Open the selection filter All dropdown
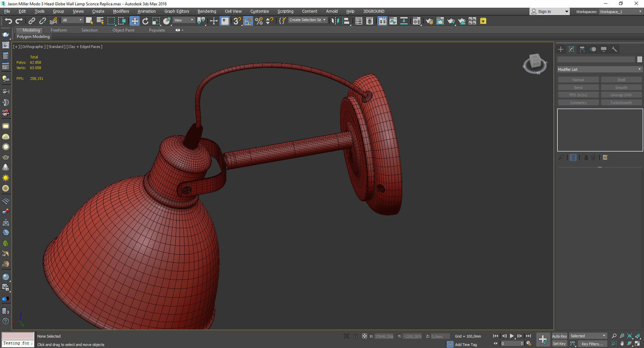 coord(72,20)
